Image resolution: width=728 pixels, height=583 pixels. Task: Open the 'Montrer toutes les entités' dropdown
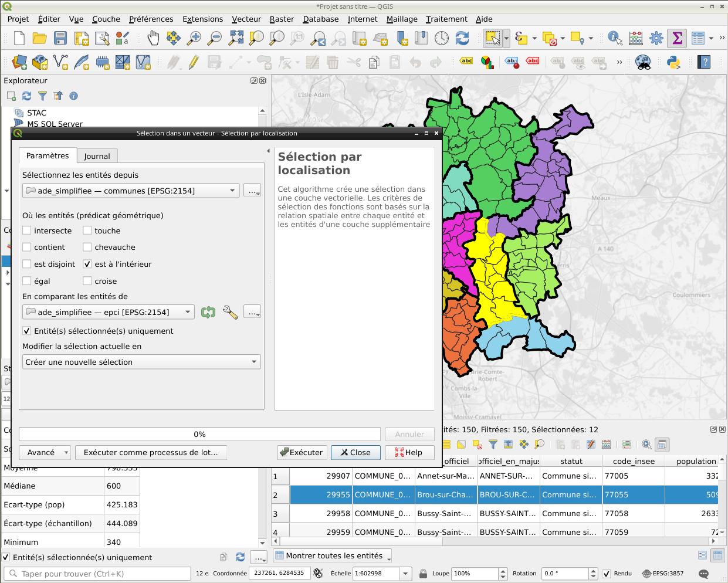(x=333, y=556)
